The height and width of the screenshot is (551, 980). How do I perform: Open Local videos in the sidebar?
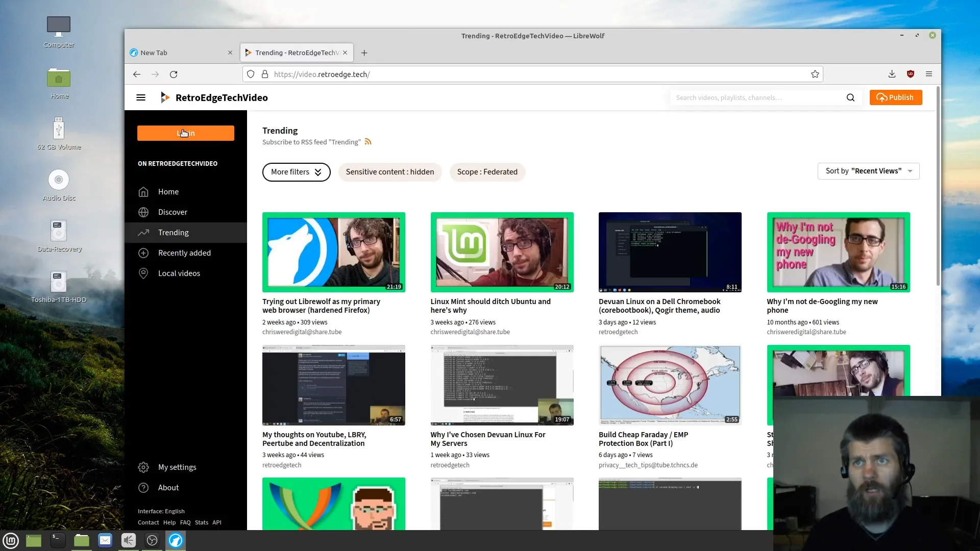(186, 273)
